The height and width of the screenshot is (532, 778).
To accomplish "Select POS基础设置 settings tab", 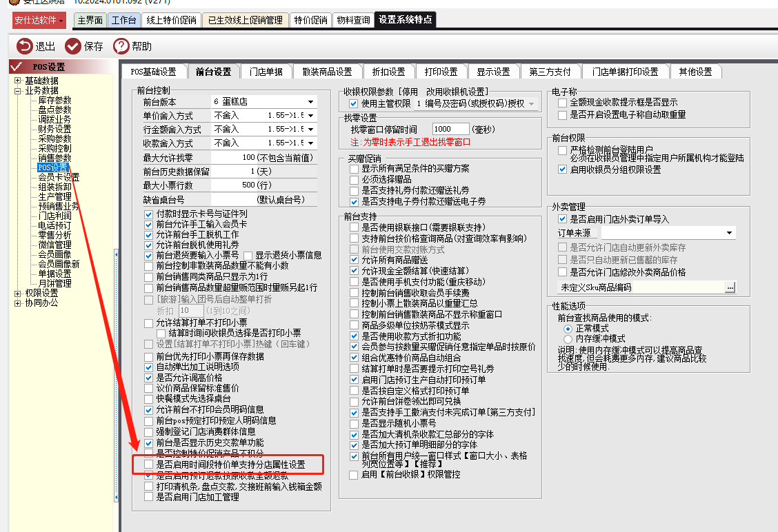I will [x=153, y=72].
